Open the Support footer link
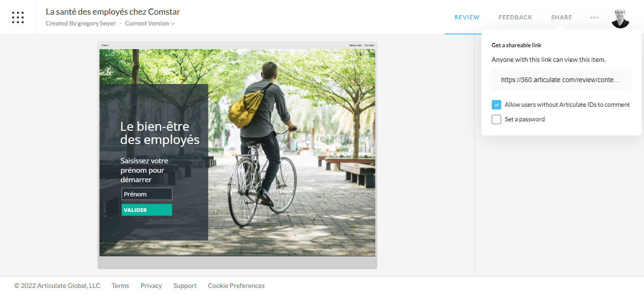The height and width of the screenshot is (295, 644). 185,286
